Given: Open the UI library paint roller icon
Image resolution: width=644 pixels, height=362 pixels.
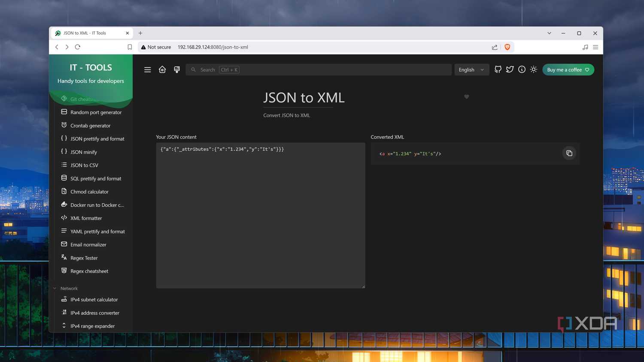Looking at the screenshot, I should click(177, 69).
